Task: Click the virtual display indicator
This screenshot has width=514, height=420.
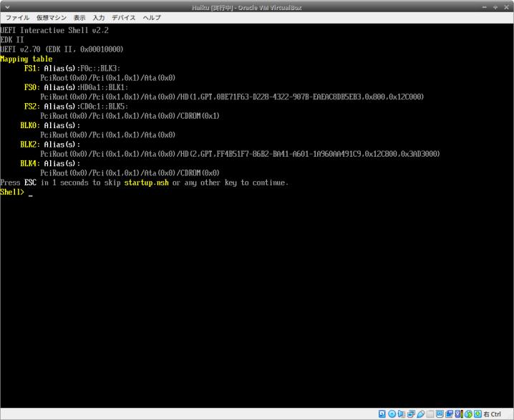Action: [x=440, y=414]
